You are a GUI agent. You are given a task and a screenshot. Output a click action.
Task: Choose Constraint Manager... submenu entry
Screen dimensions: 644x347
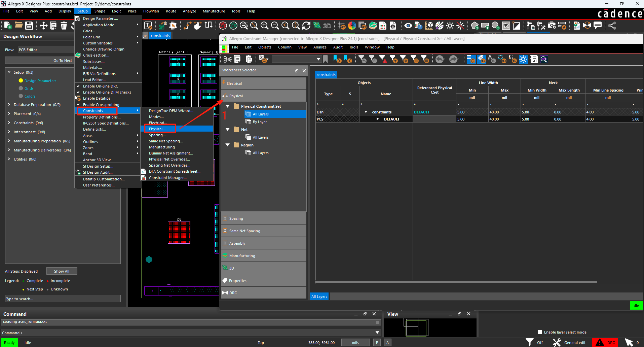pyautogui.click(x=167, y=178)
